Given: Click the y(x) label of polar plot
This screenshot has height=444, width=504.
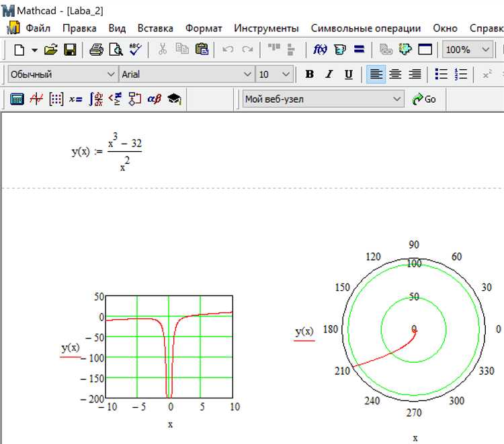Looking at the screenshot, I should (304, 331).
